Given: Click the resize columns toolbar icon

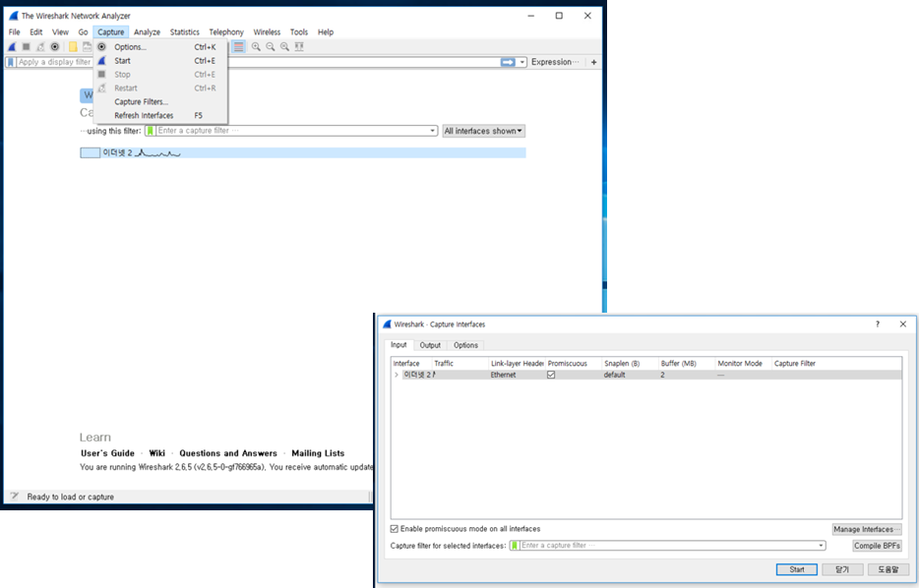Looking at the screenshot, I should tap(299, 47).
